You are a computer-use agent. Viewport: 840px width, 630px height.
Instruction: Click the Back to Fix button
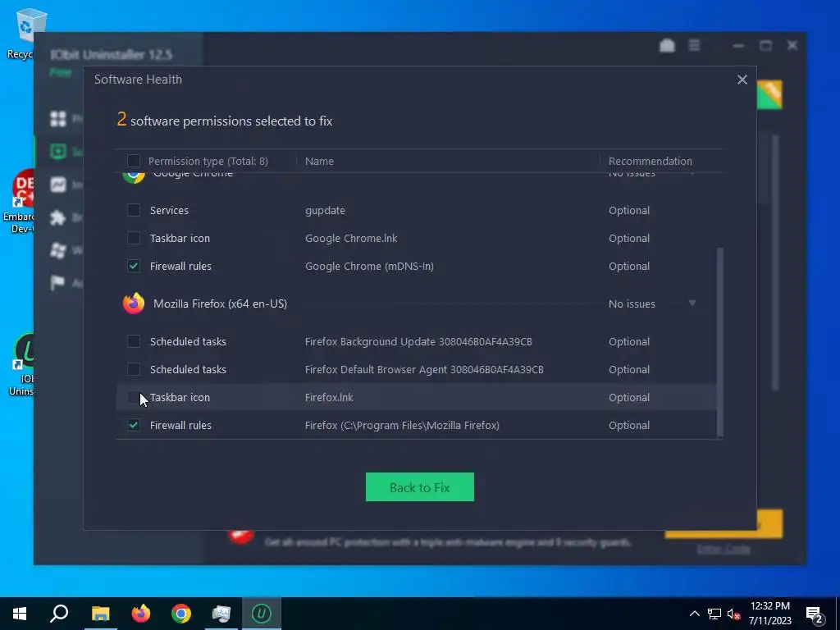(x=419, y=487)
